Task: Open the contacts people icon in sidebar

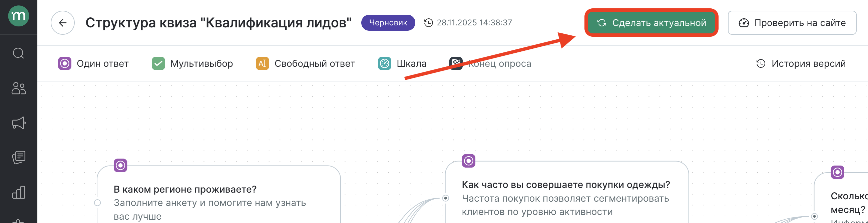Action: pos(19,88)
